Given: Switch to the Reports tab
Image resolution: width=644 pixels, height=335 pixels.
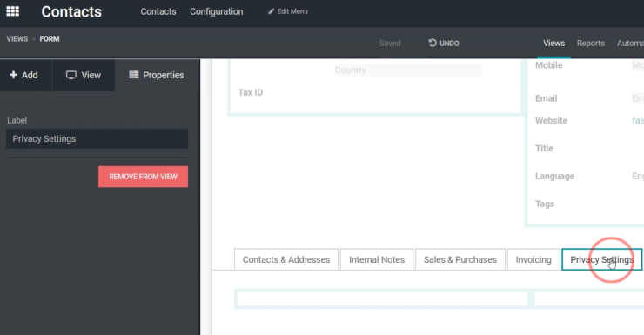Looking at the screenshot, I should click(x=591, y=44).
